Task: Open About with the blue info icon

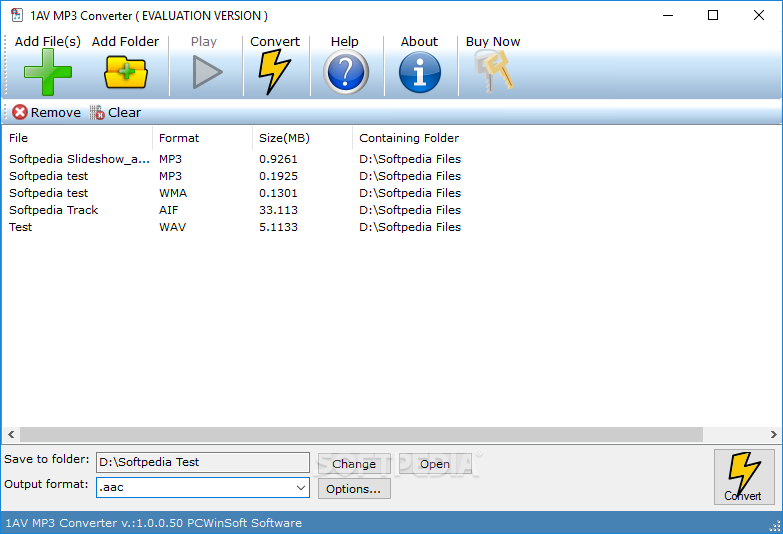Action: (420, 73)
